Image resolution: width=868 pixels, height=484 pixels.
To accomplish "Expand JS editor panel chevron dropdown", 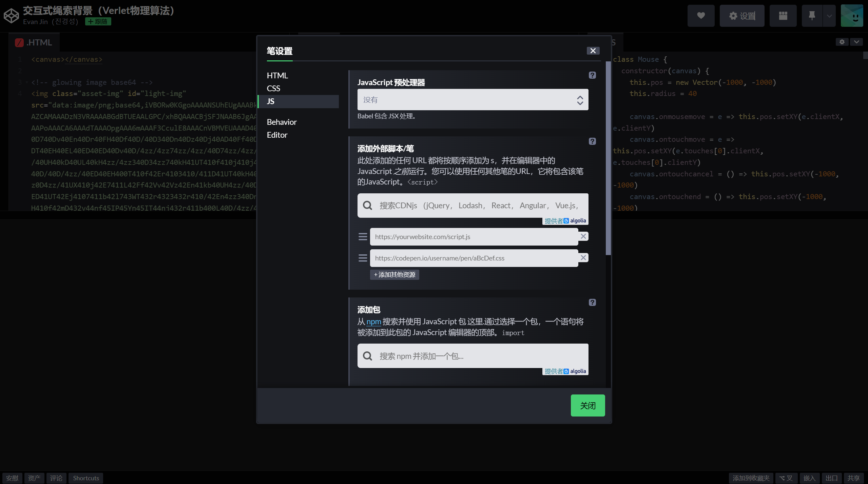I will point(856,42).
